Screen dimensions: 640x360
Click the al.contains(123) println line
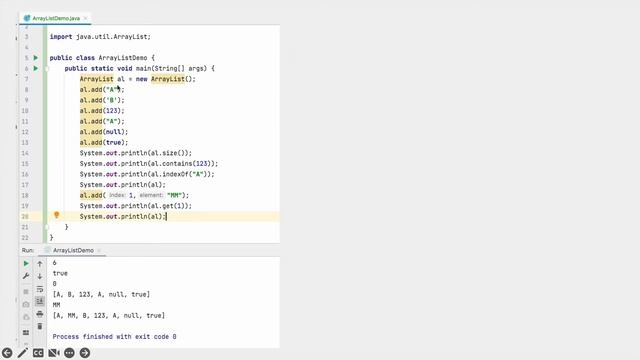[x=149, y=164]
